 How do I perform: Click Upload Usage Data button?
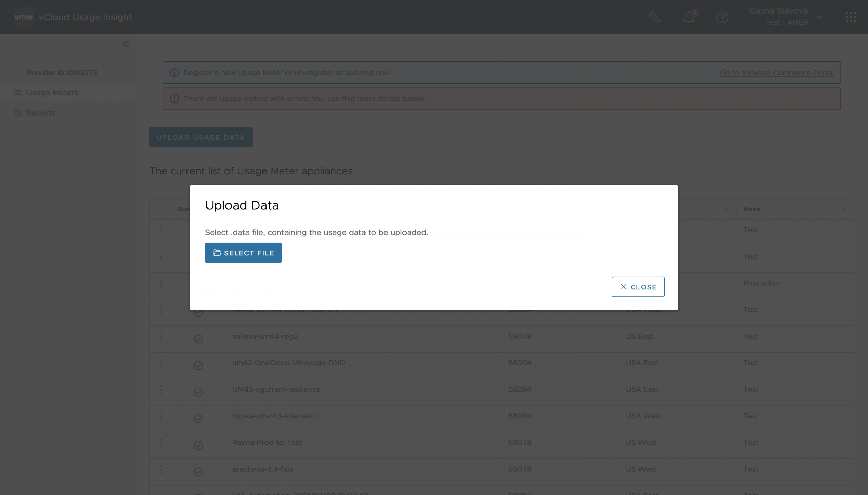200,137
